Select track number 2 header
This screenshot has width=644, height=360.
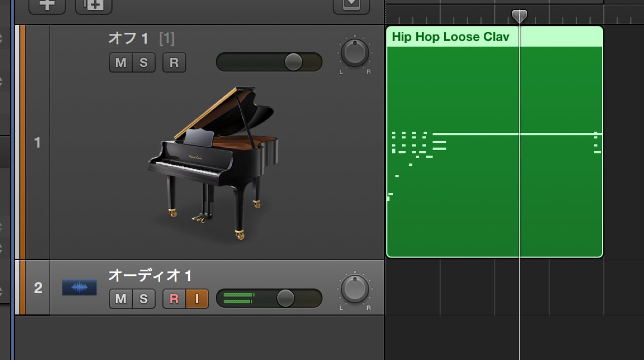click(38, 288)
